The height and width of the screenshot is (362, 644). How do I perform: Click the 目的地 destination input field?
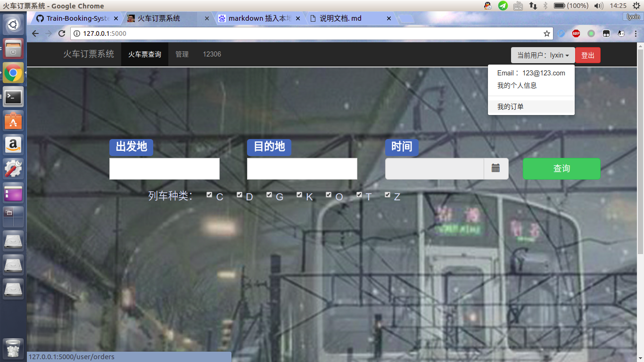tap(302, 169)
